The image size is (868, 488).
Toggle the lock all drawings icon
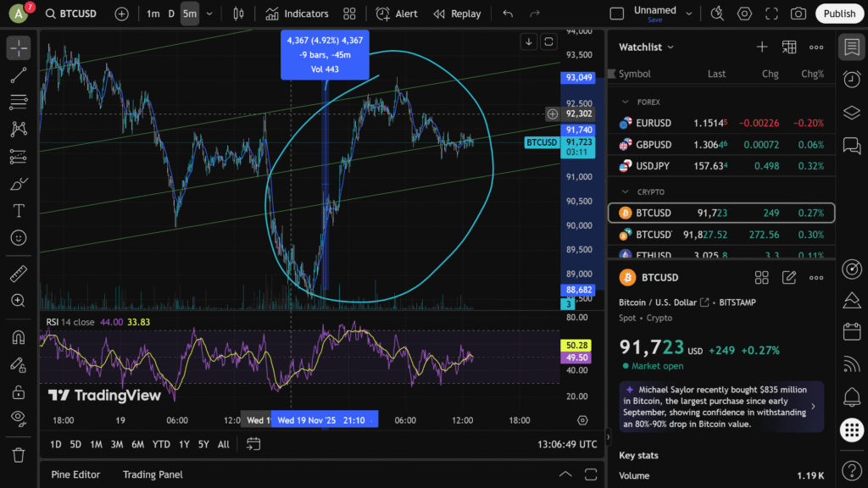point(18,391)
